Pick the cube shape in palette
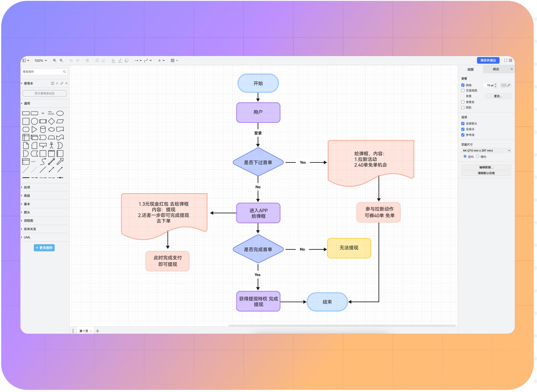The height and width of the screenshot is (392, 537). 34,138
